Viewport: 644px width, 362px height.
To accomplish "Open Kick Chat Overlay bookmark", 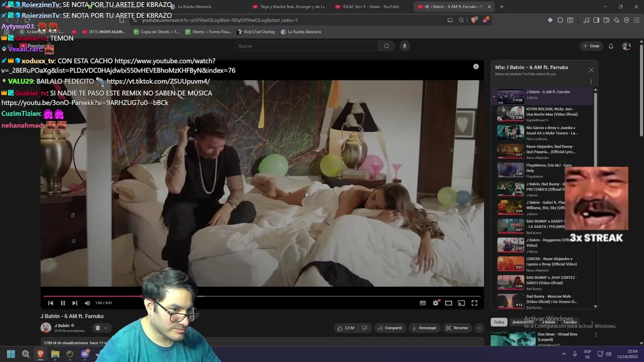I will pos(256,32).
